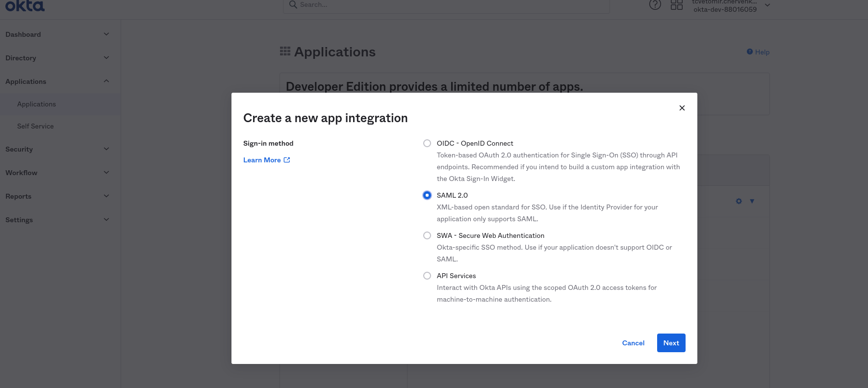868x388 pixels.
Task: Click the Settings sidebar label
Action: coord(19,220)
